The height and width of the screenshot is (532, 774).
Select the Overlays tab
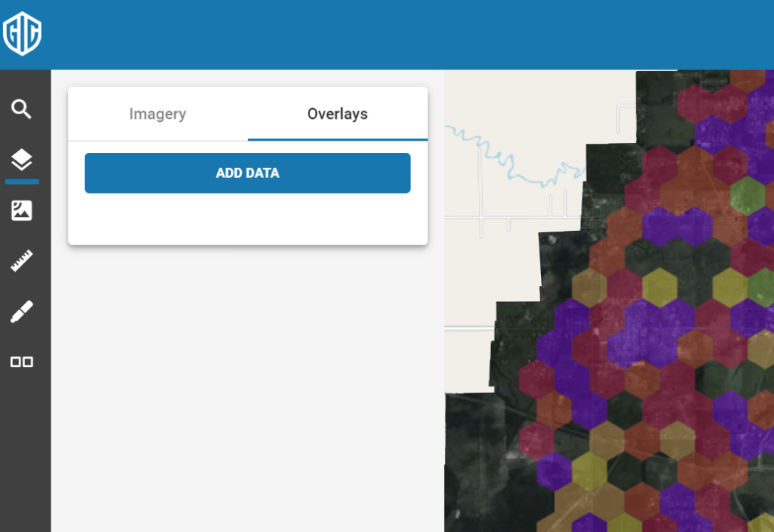click(x=337, y=114)
